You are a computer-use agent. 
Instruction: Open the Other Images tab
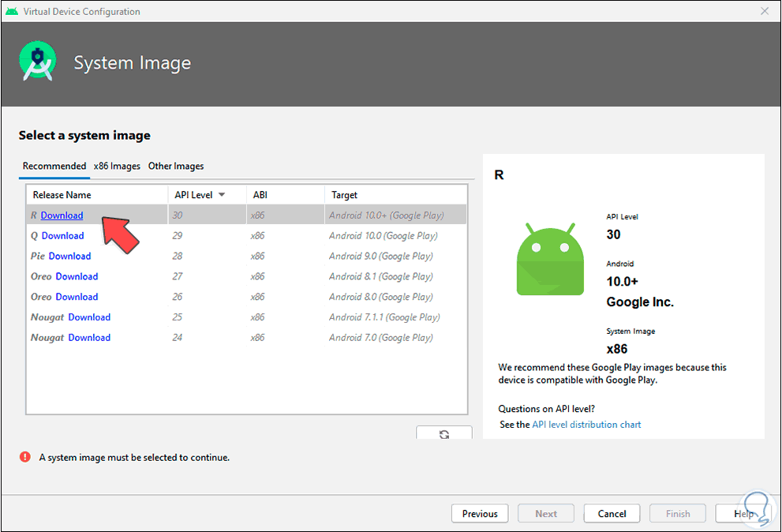pyautogui.click(x=176, y=166)
